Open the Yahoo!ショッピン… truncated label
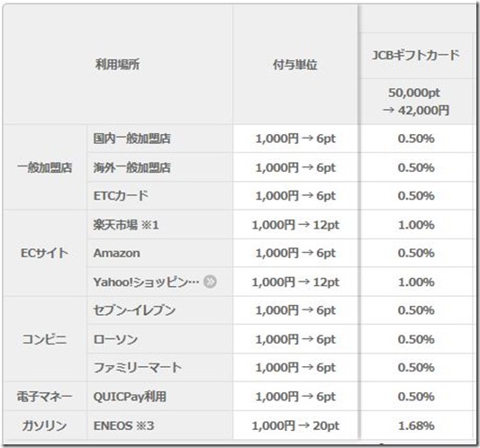 (x=146, y=282)
